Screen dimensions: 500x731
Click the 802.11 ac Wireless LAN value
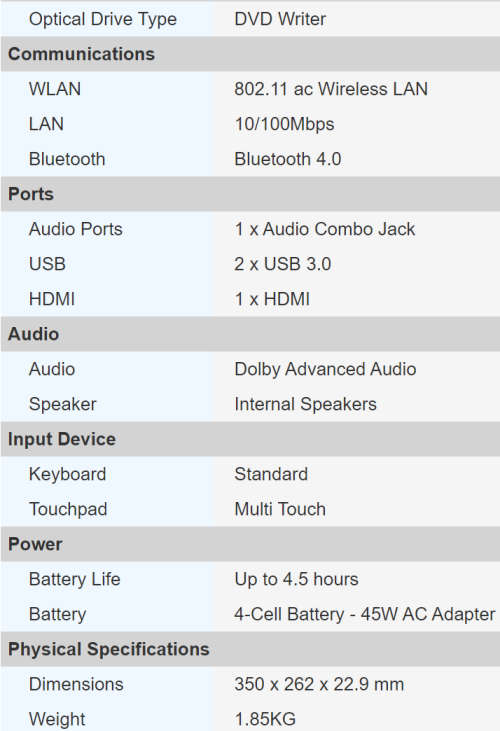[x=331, y=89]
